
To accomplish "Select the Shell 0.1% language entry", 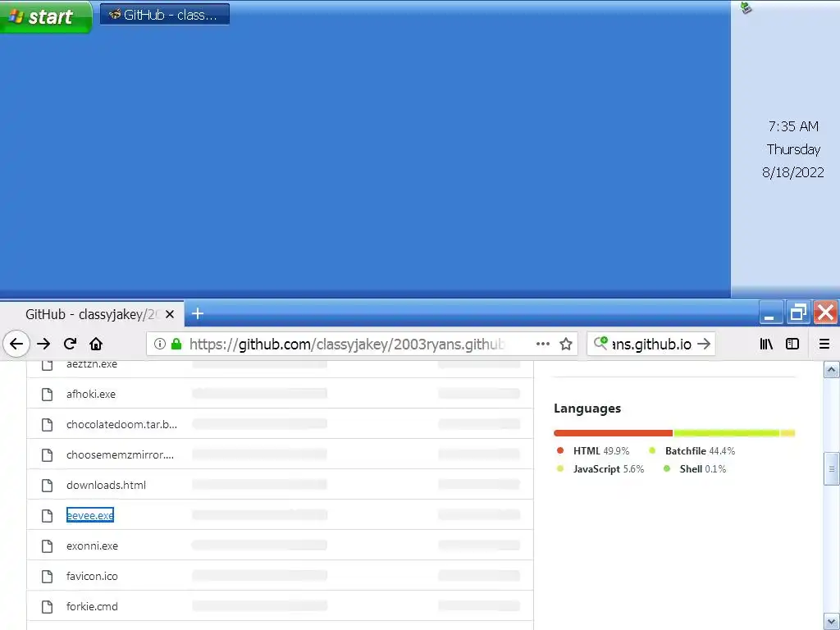I will [695, 468].
